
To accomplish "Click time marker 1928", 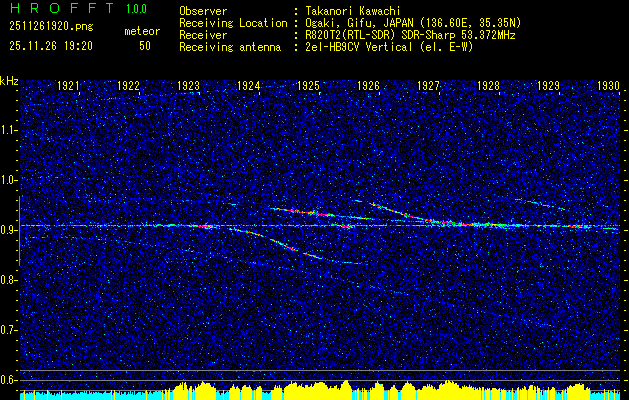I will point(488,85).
